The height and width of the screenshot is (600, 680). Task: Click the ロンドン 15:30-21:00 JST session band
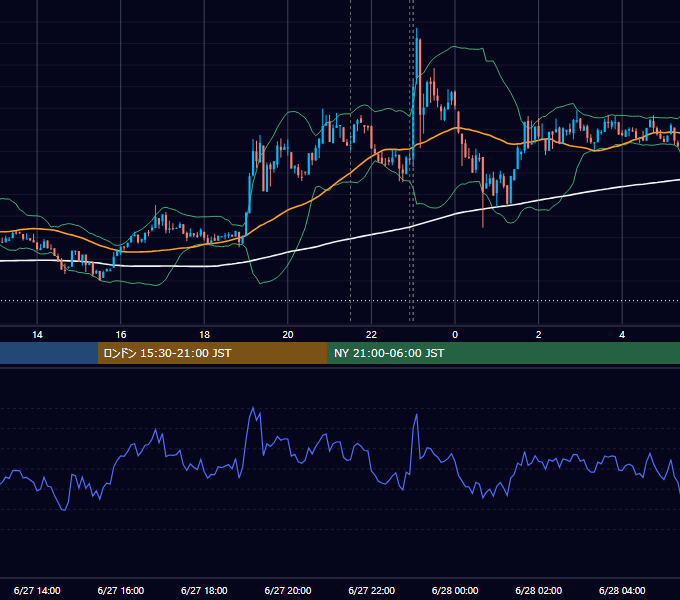[x=212, y=353]
